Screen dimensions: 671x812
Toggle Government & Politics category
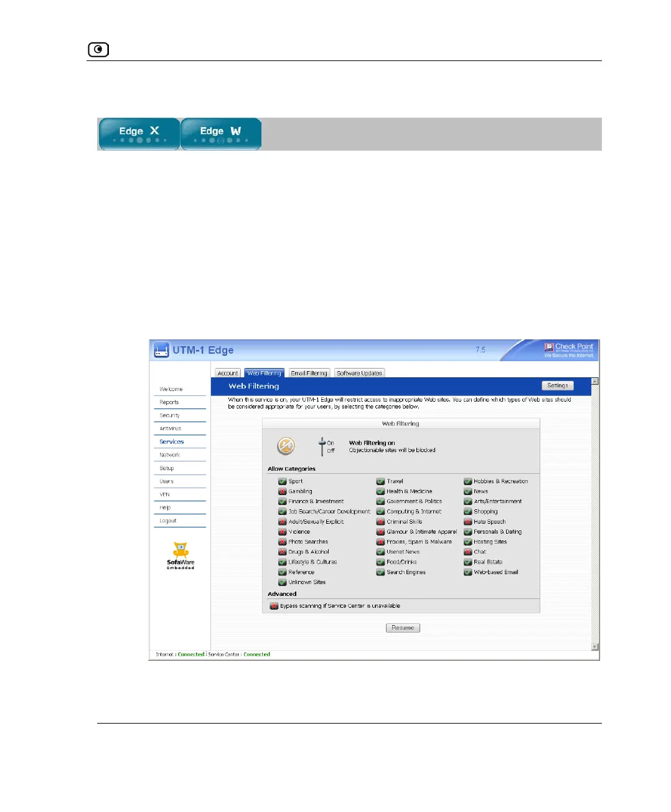(x=380, y=501)
